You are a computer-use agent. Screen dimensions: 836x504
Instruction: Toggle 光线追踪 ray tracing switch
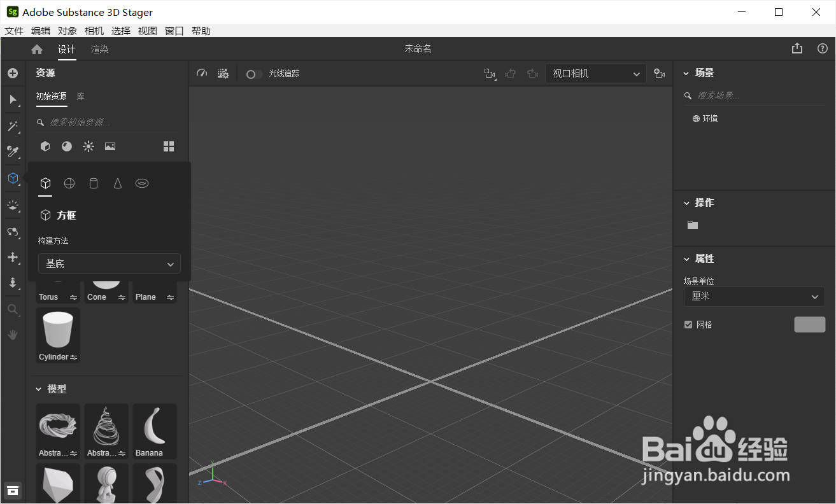point(254,74)
